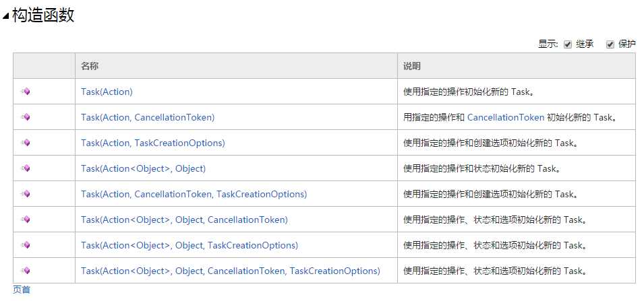Open the Task(Action<Object>, Object) link
This screenshot has height=301, width=644.
[x=143, y=168]
